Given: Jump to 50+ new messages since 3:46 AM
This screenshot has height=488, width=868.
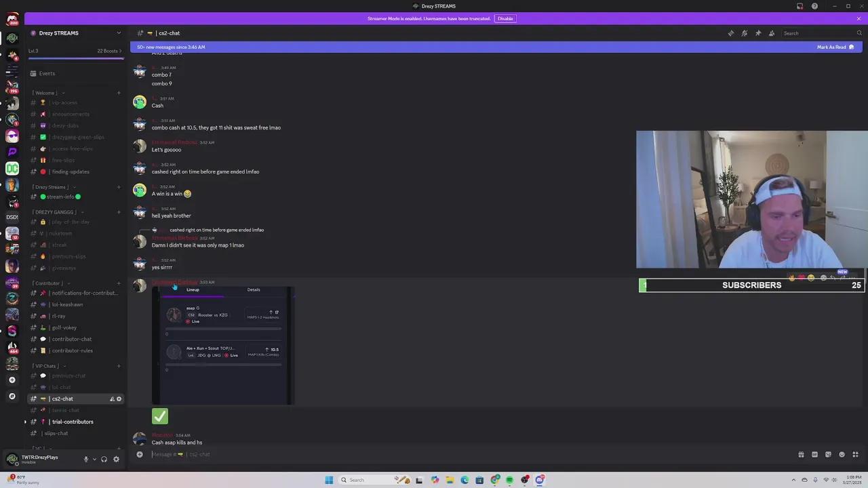Looking at the screenshot, I should (171, 47).
